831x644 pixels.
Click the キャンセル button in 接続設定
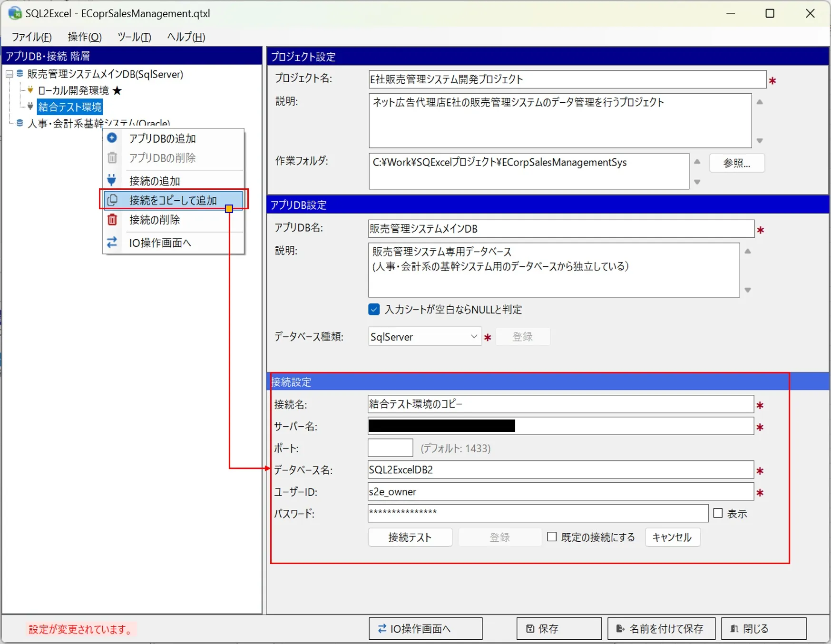(672, 537)
